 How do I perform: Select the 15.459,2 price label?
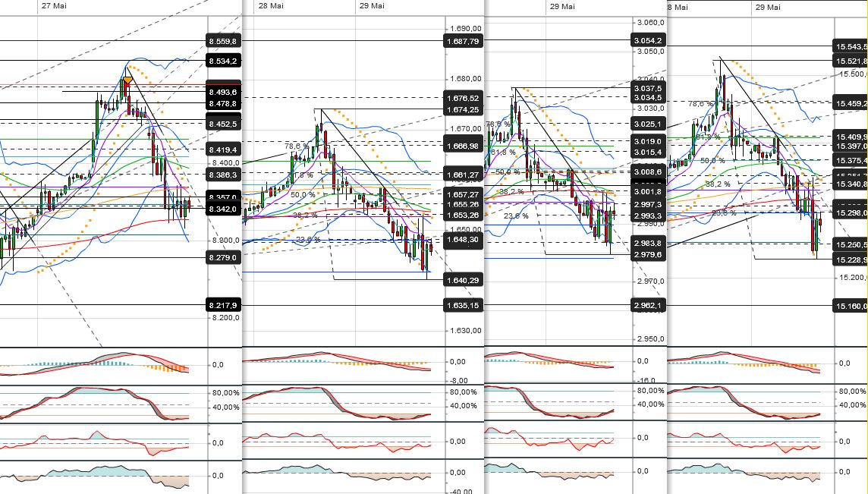[851, 103]
